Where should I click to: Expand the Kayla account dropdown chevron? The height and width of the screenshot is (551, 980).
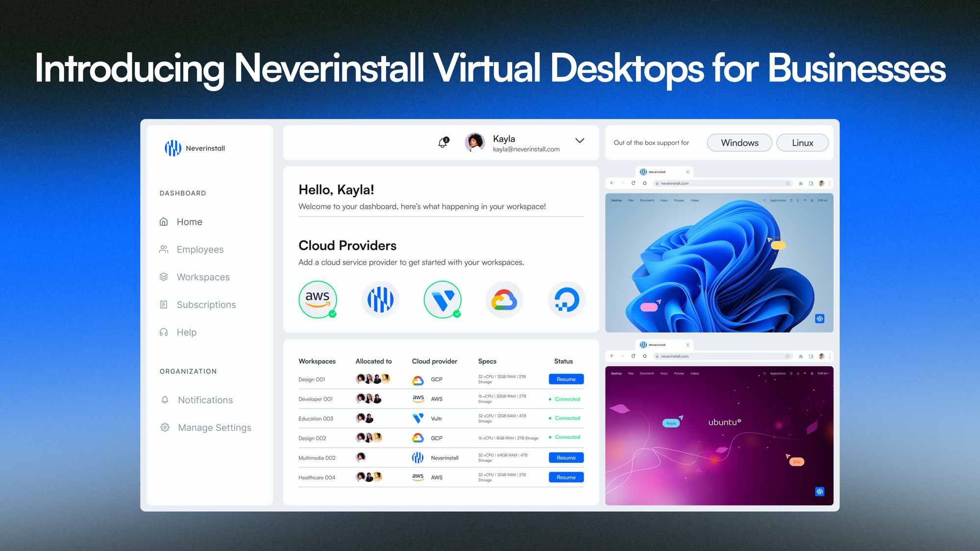pyautogui.click(x=580, y=141)
